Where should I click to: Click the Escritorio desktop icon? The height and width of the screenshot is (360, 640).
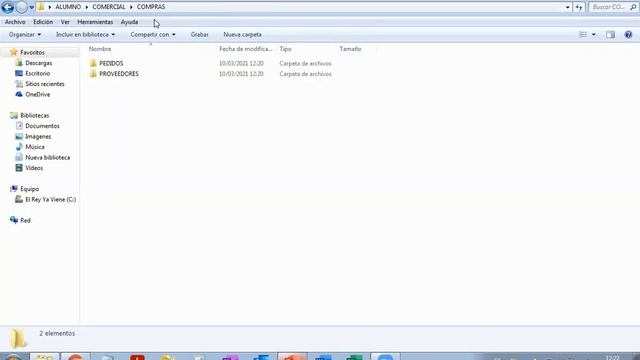19,73
